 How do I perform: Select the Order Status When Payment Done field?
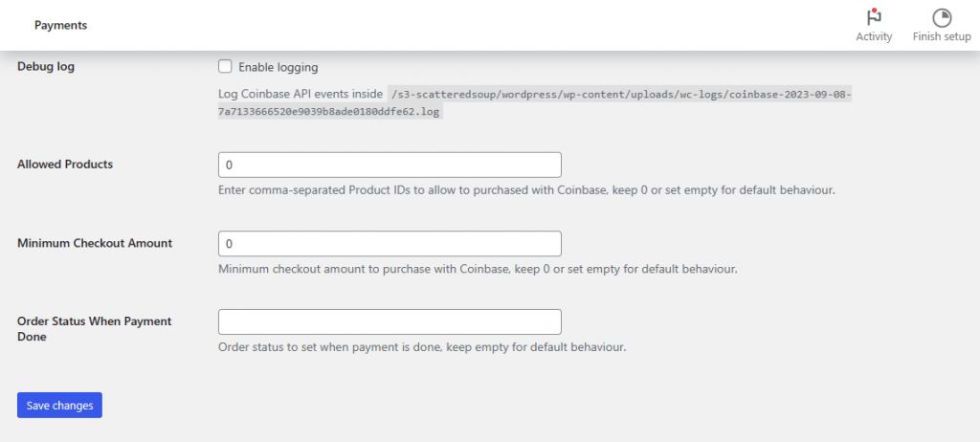point(390,321)
